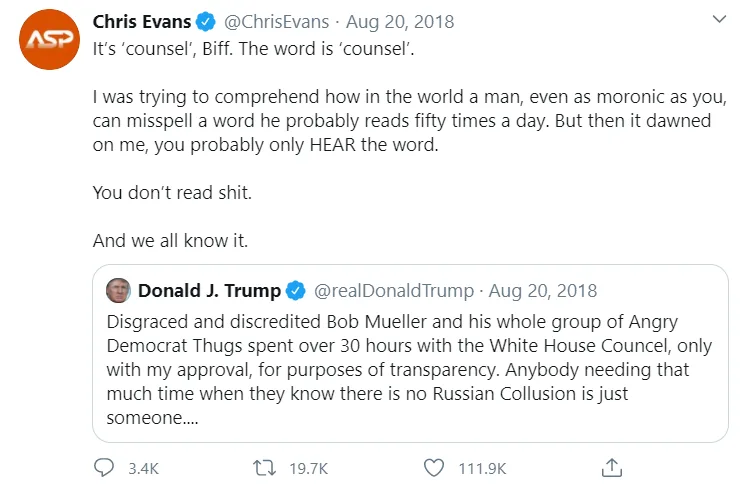Like the tweet with the heart icon

coord(433,467)
